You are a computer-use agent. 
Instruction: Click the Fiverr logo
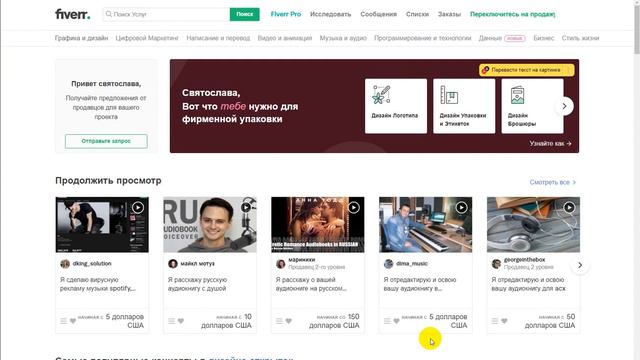click(x=73, y=14)
